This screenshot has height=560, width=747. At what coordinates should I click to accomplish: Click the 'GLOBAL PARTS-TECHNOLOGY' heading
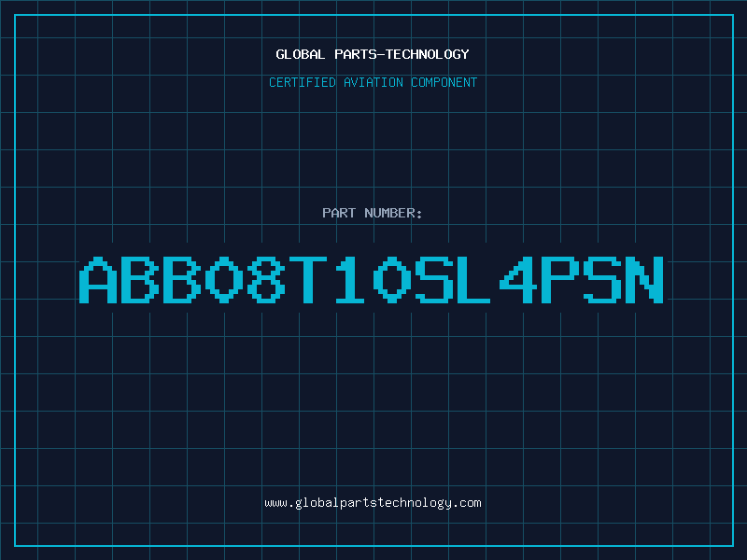coord(373,54)
